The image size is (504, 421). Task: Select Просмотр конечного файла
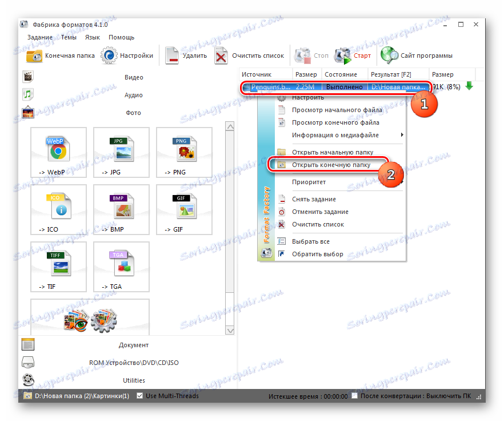(340, 122)
